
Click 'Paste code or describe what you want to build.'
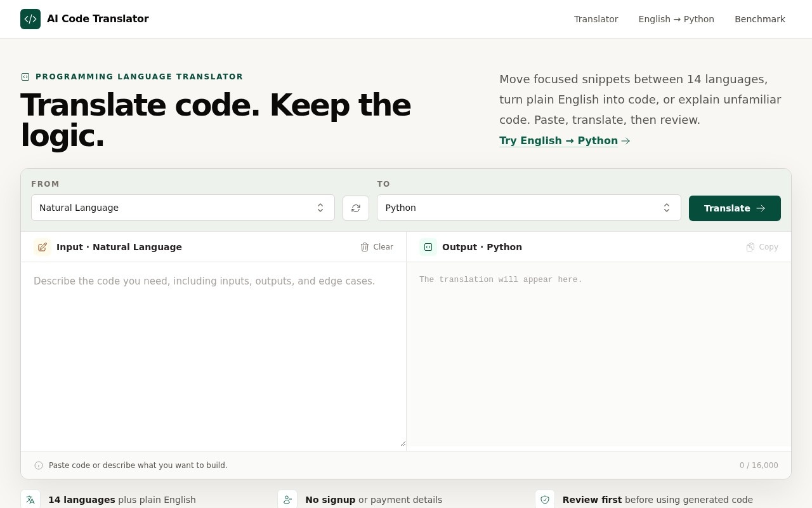pos(138,465)
